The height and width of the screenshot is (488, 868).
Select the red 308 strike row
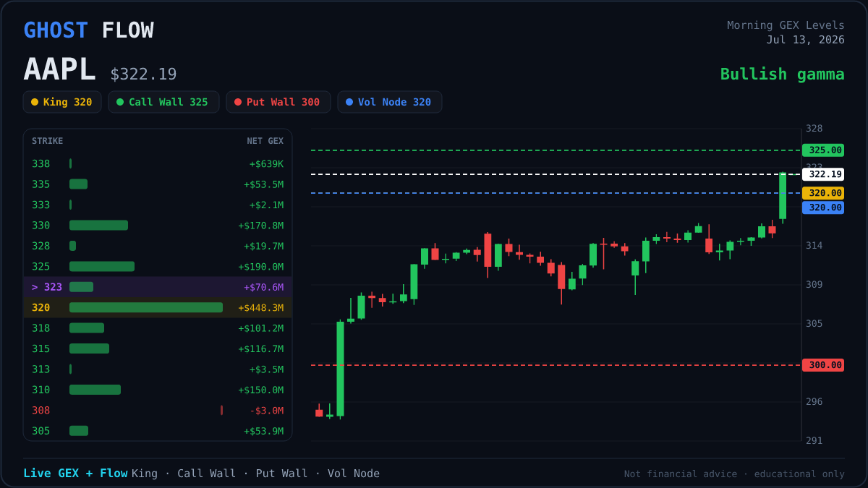[x=158, y=410]
